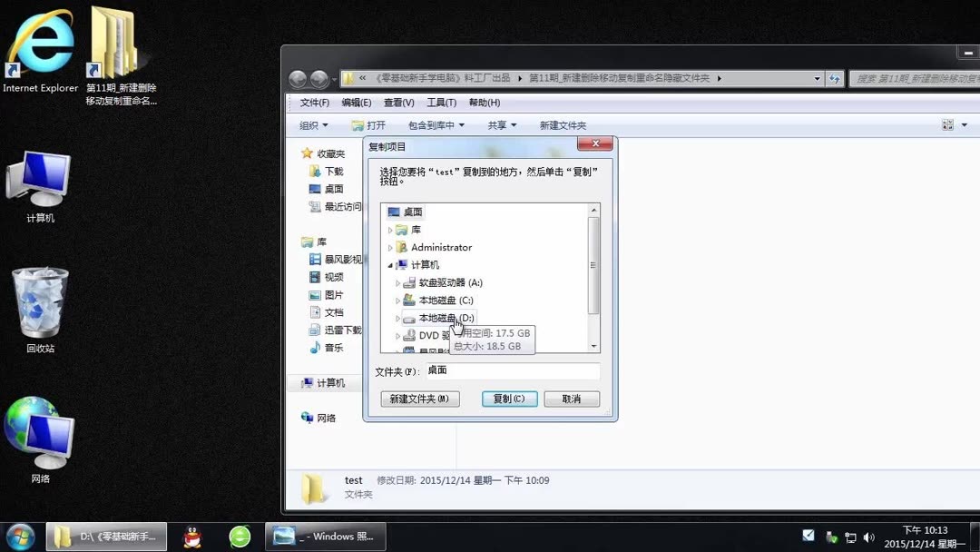Click the QQ penguin icon in the taskbar

click(191, 536)
